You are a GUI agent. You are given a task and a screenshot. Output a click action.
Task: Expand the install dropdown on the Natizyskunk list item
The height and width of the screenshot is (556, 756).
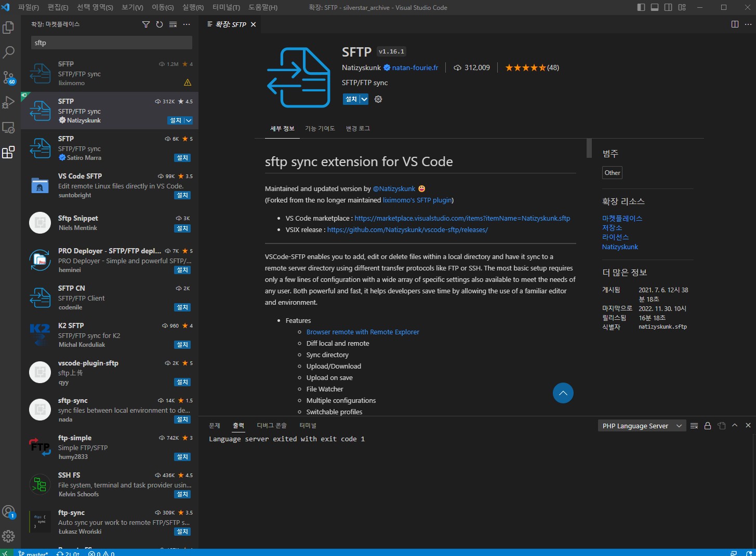[189, 120]
